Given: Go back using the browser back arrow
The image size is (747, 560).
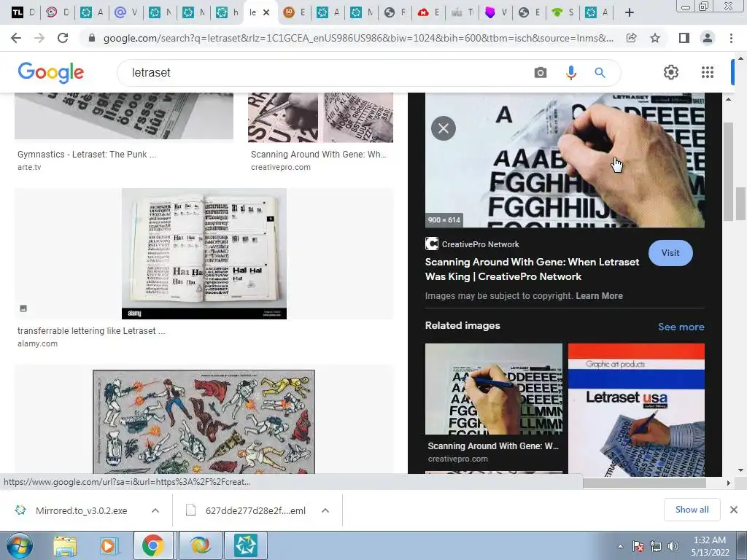Looking at the screenshot, I should [x=16, y=38].
